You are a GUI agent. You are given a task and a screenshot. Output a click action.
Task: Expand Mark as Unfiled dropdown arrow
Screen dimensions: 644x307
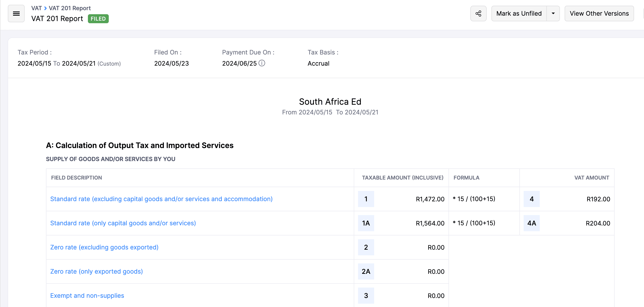pos(553,14)
